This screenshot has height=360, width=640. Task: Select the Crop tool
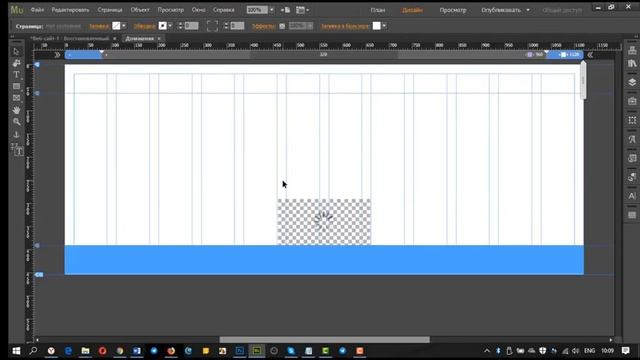pos(16,63)
